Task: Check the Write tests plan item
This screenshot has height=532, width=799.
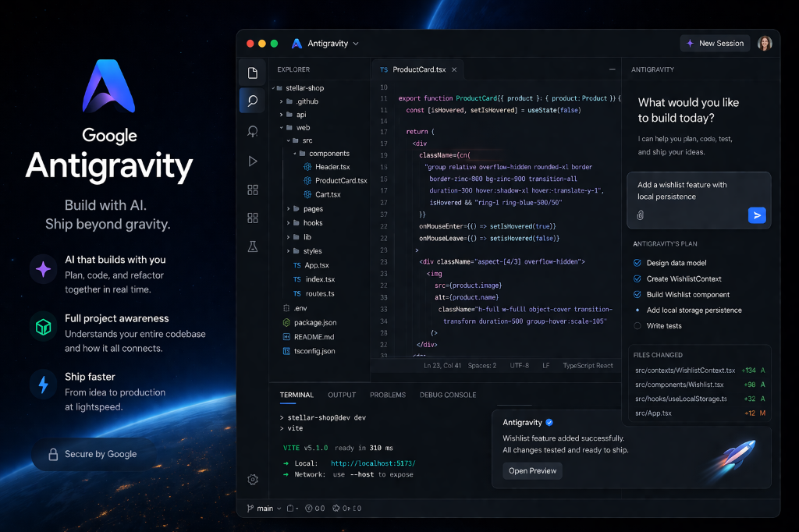Action: pos(637,325)
